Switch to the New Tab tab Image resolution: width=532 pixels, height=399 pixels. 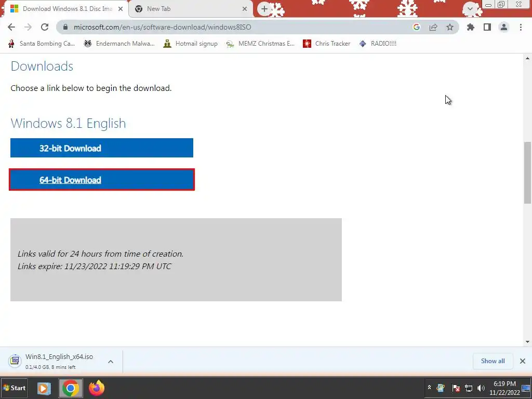coord(191,9)
